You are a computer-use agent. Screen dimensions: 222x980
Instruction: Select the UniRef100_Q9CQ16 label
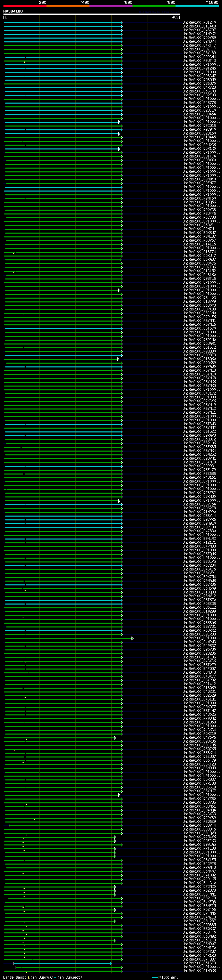coord(199,125)
